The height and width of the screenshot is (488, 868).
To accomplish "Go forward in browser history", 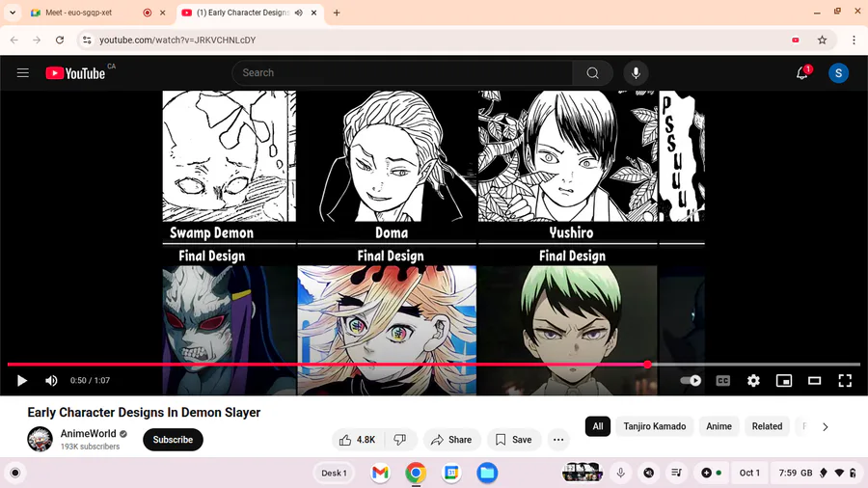I will (37, 40).
